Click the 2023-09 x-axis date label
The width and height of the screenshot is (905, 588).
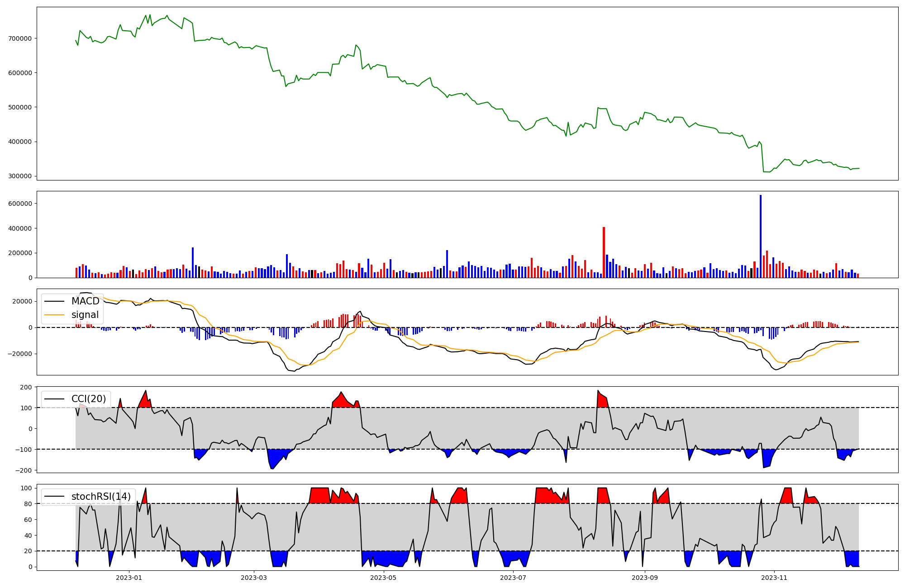pyautogui.click(x=644, y=578)
